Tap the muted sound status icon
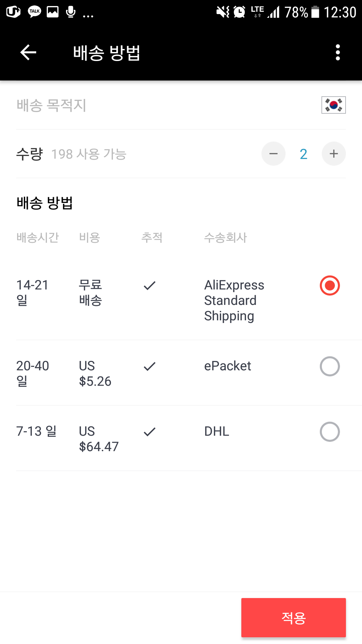The image size is (362, 644). click(x=223, y=12)
